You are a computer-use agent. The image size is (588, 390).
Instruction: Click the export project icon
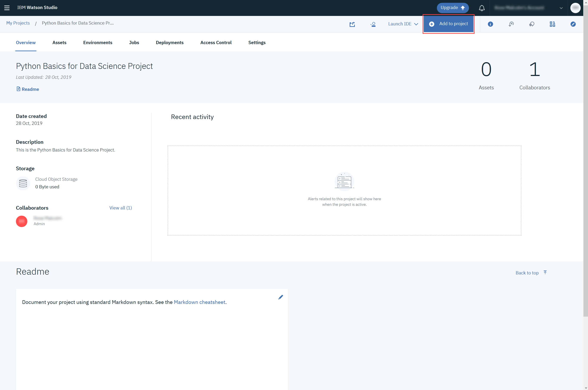[x=352, y=24]
